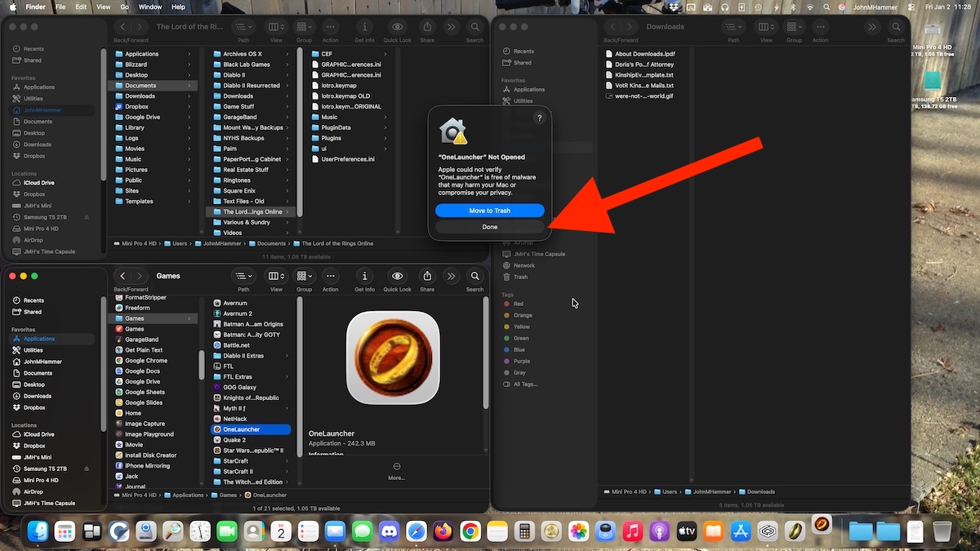This screenshot has height=551, width=980.
Task: Open Get Info in the Lord of the Rings window toolbar
Action: (365, 27)
